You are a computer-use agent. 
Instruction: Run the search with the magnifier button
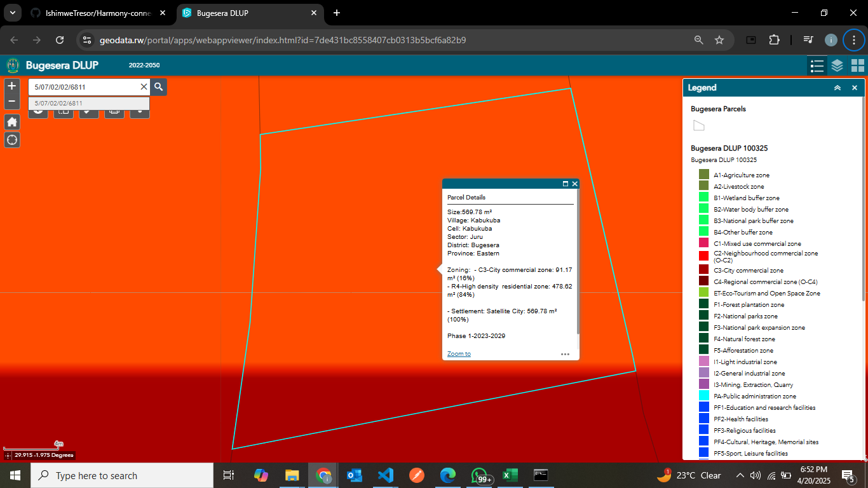point(159,87)
